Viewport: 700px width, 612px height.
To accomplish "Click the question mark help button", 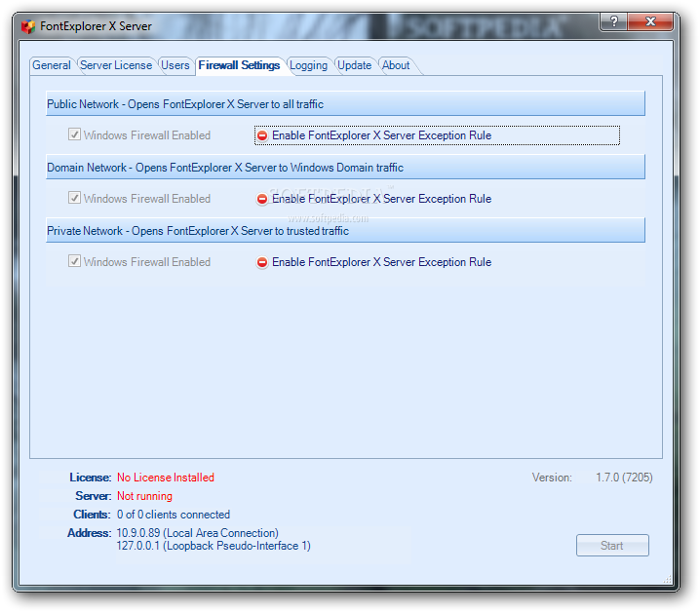I will coord(614,21).
